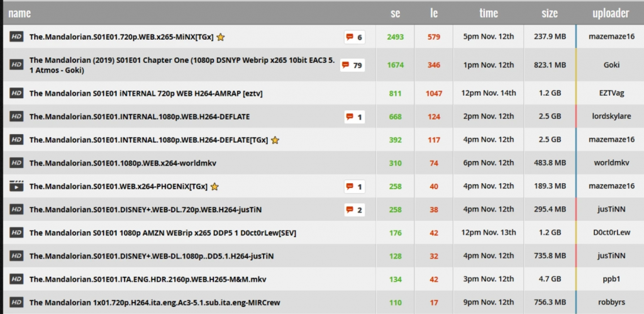Sort the list by the se column header
This screenshot has width=644, height=314.
click(x=396, y=13)
